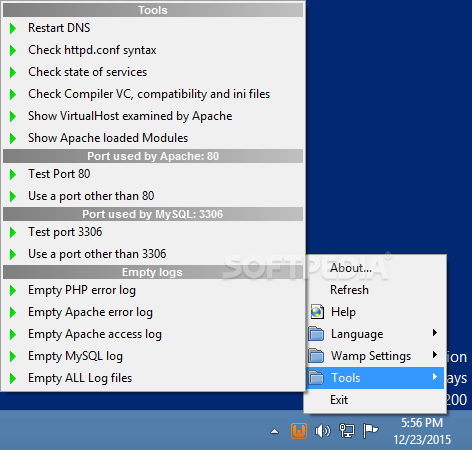
Task: Click the green arrow beside Check state of services
Action: 13,72
